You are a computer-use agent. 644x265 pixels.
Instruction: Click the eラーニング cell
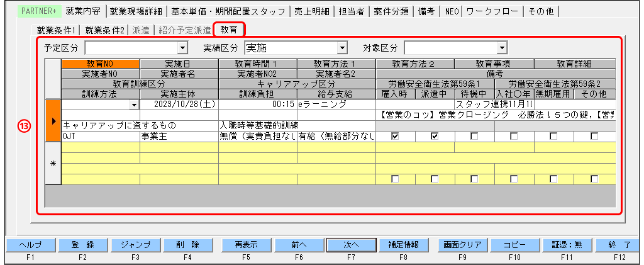pyautogui.click(x=336, y=104)
